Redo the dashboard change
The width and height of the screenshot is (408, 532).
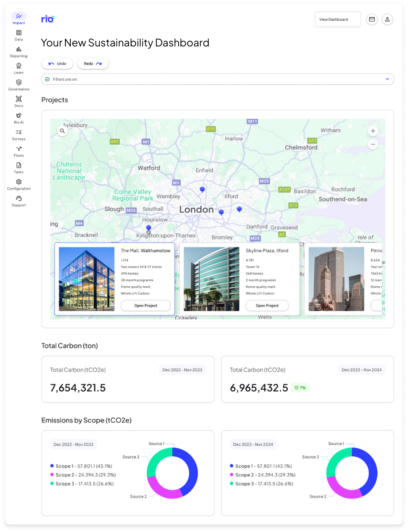[93, 64]
